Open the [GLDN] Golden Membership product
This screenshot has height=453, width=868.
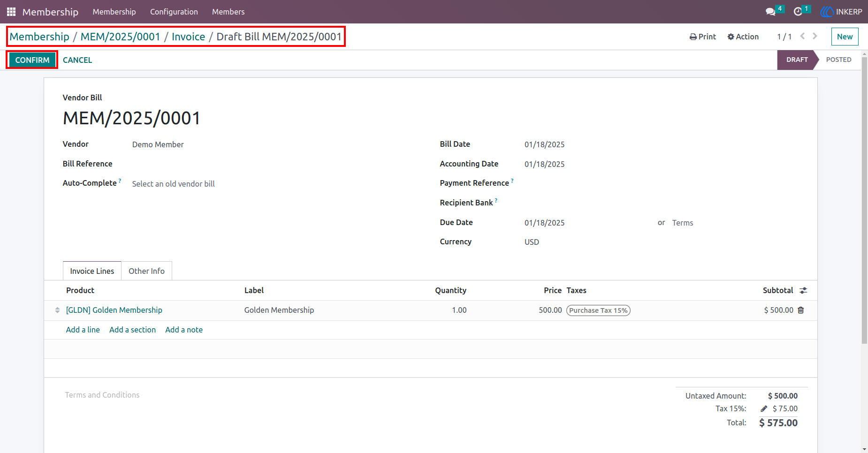pos(114,310)
